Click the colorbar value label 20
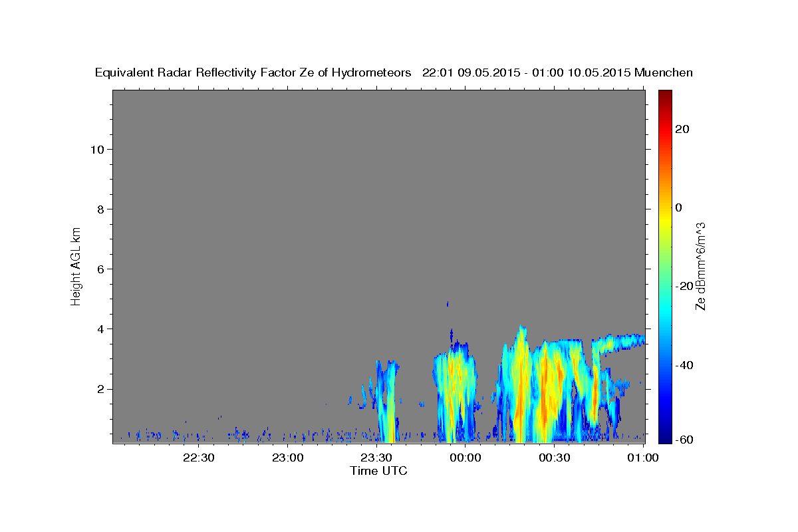798x532 pixels. pyautogui.click(x=681, y=129)
